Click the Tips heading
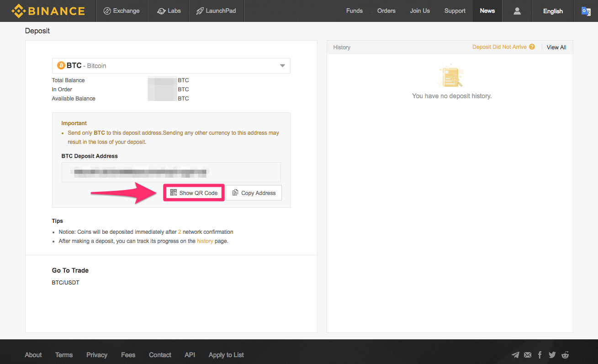 [58, 221]
